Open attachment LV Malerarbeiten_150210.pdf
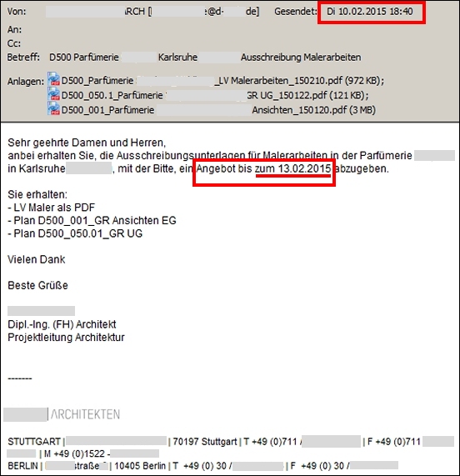This screenshot has height=476, width=460. 222,81
